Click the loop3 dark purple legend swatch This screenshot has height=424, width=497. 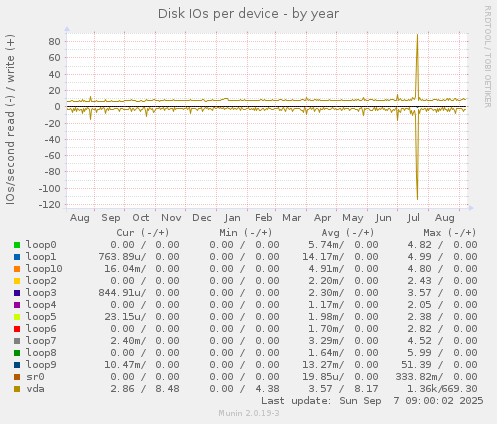[x=17, y=293]
